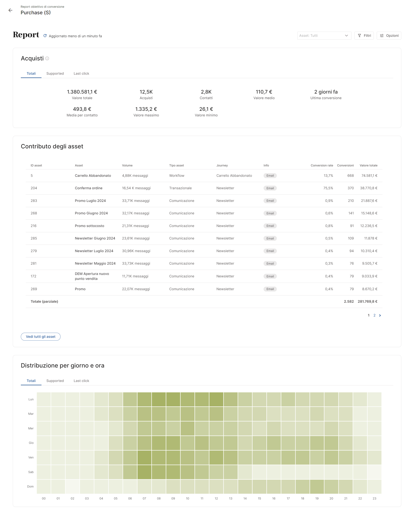
Task: Click Volume column header
Action: [127, 166]
